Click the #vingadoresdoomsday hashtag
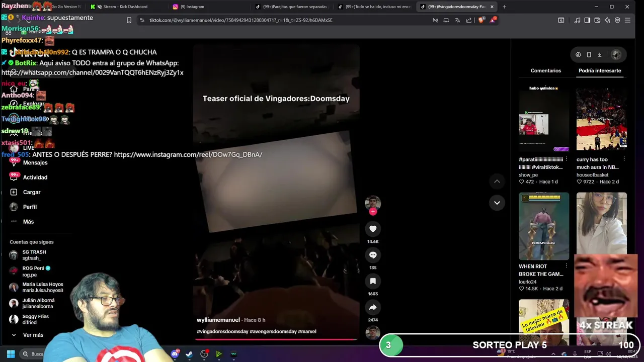Viewport: 644px width, 362px height. (222, 331)
